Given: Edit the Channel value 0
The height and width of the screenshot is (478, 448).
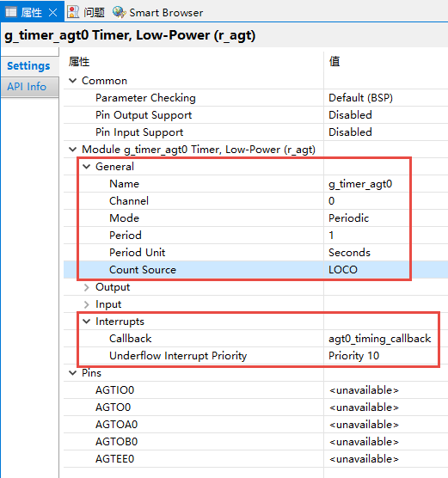Looking at the screenshot, I should [332, 201].
